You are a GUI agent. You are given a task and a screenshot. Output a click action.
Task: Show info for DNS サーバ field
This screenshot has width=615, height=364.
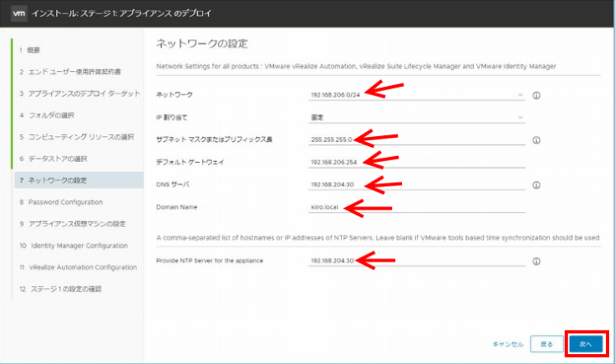pyautogui.click(x=536, y=185)
